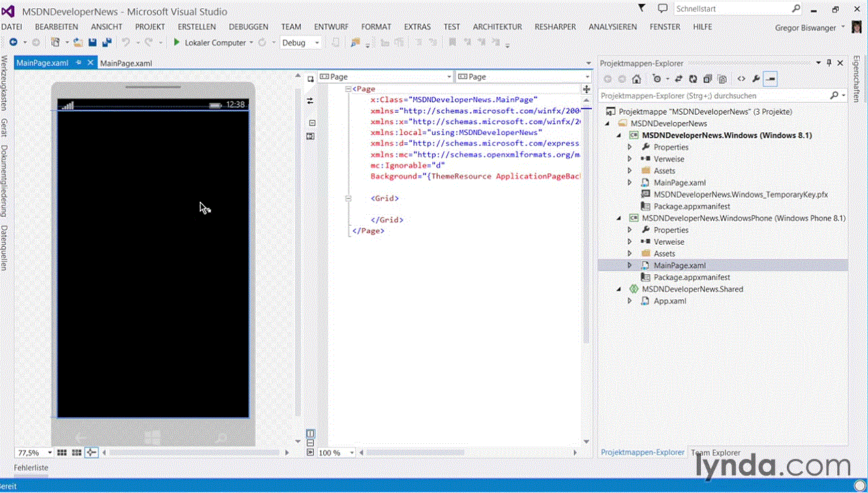Expand Assets folder under Windows project
This screenshot has width=868, height=493.
pyautogui.click(x=630, y=170)
